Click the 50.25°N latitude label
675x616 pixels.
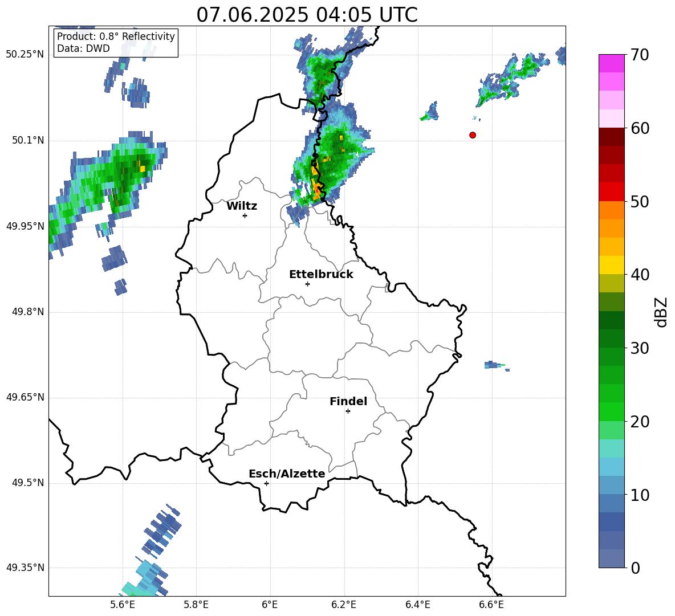[25, 54]
